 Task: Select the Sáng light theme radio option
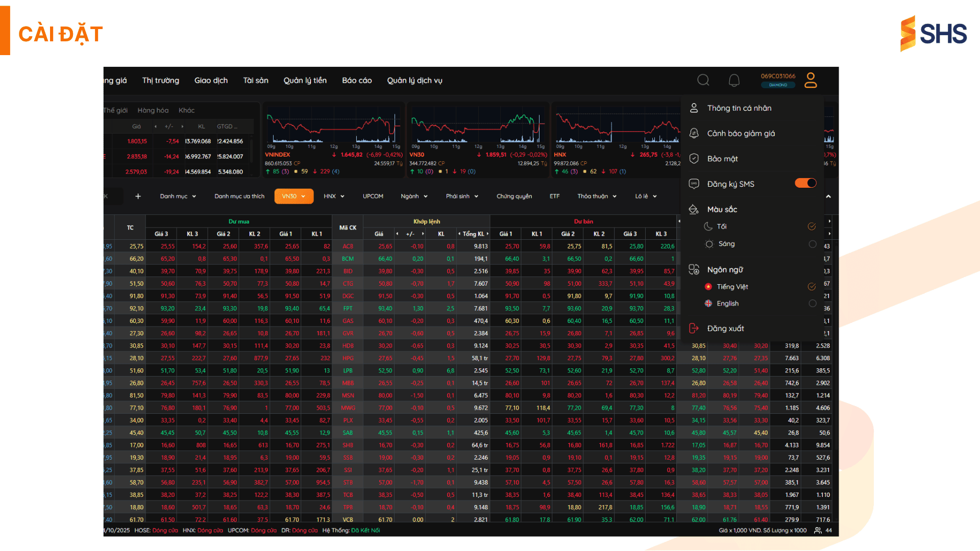(812, 244)
